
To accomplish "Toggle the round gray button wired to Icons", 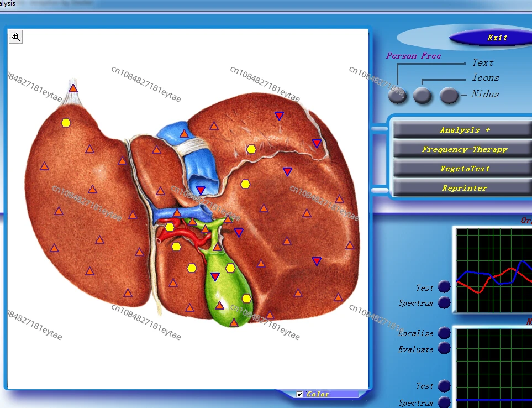I will 423,95.
